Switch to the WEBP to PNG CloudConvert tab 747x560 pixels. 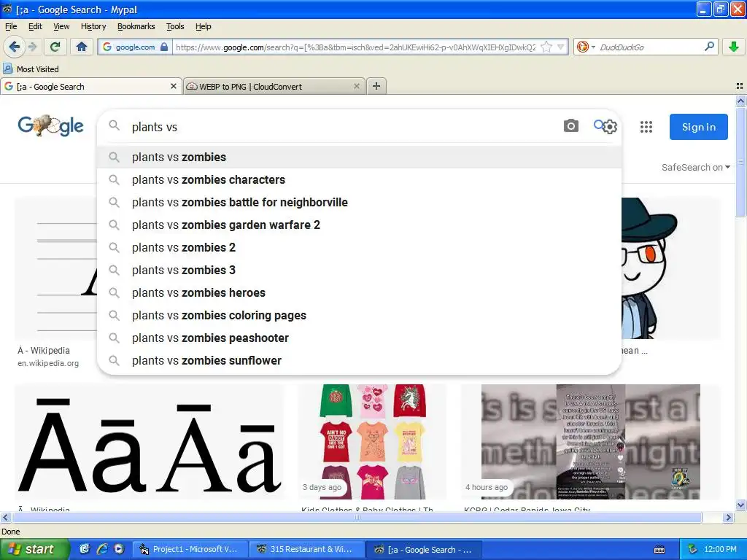[274, 86]
